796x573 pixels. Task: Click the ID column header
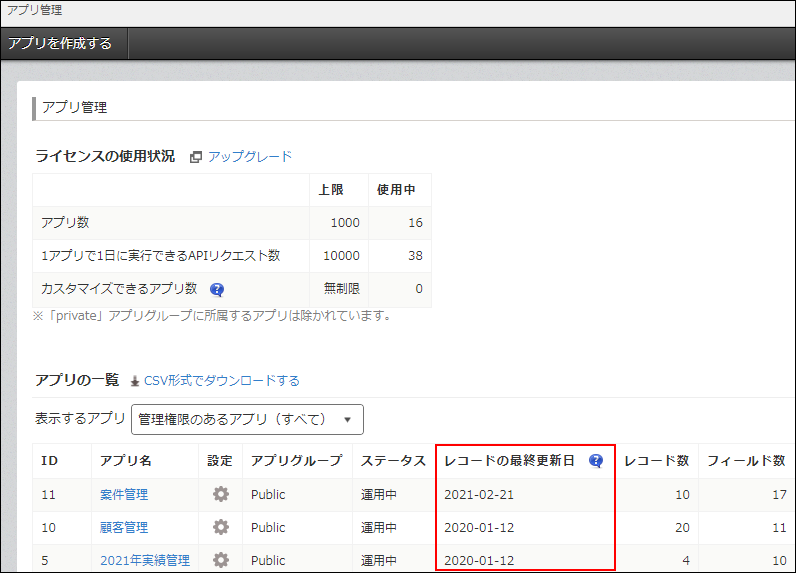[x=50, y=461]
